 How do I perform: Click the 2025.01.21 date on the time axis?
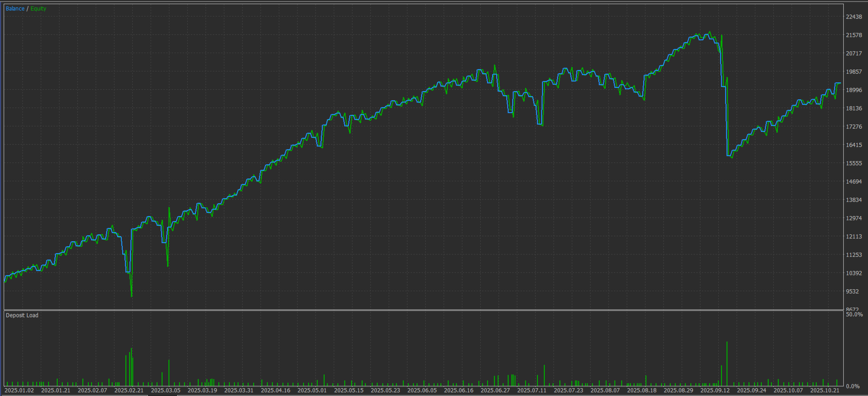56,391
